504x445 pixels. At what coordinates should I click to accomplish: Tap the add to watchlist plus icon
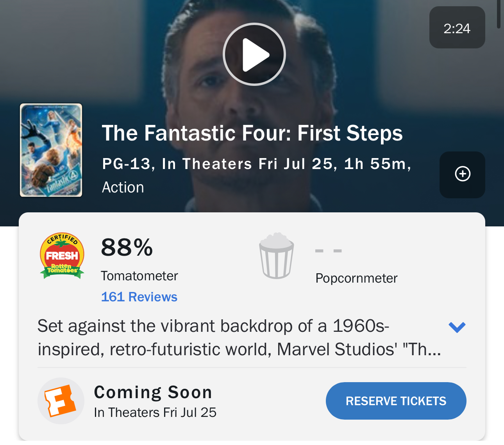463,174
